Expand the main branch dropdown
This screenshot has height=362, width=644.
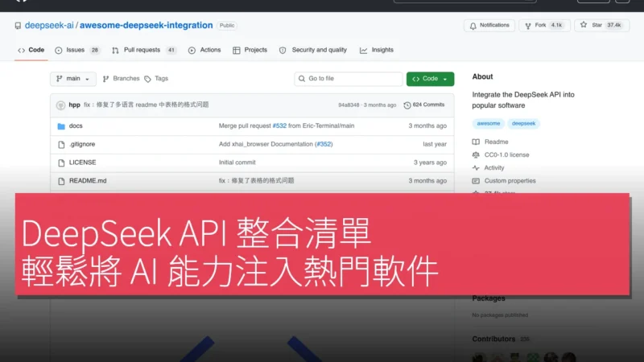click(73, 79)
